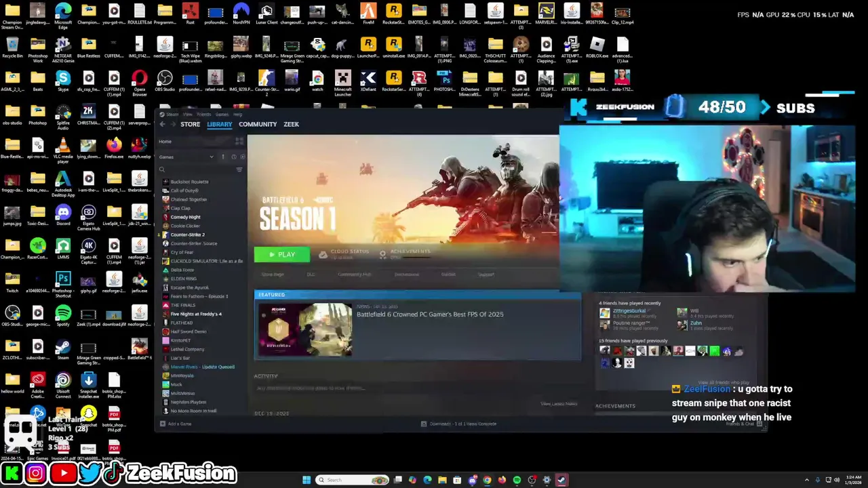868x488 pixels.
Task: Select Delta Force in library
Action: 182,270
